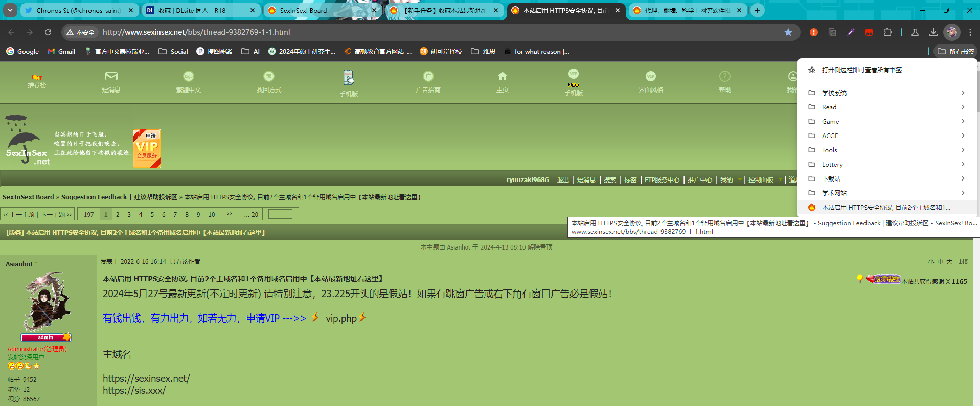Viewport: 980px width, 406px height.
Task: Expand the 学术网站 bookmark folder
Action: tap(887, 193)
